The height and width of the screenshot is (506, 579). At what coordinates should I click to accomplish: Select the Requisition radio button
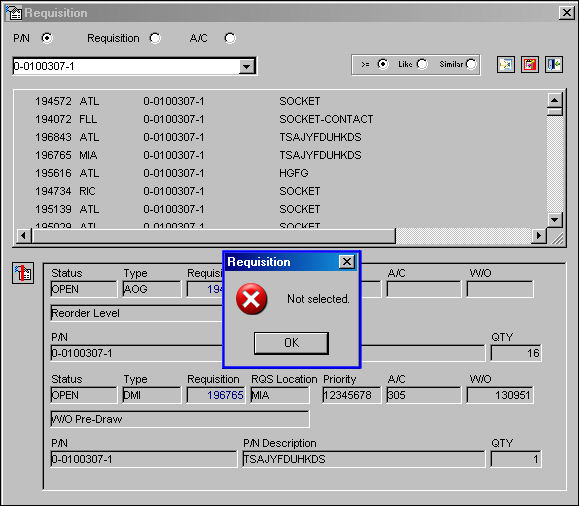155,38
